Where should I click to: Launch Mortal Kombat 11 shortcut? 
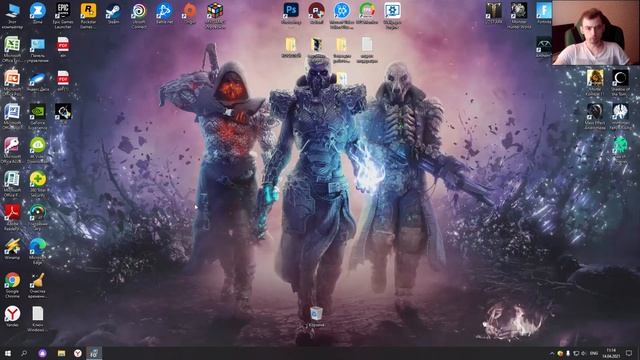595,78
